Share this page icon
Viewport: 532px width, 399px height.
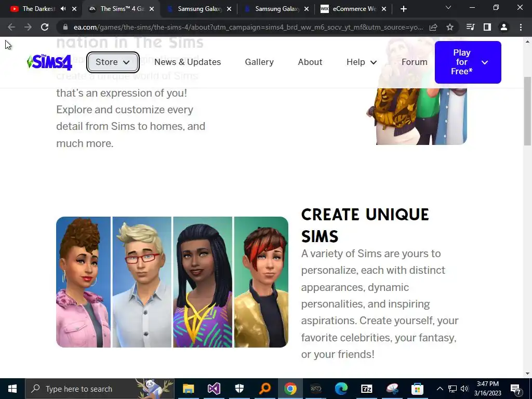click(433, 27)
